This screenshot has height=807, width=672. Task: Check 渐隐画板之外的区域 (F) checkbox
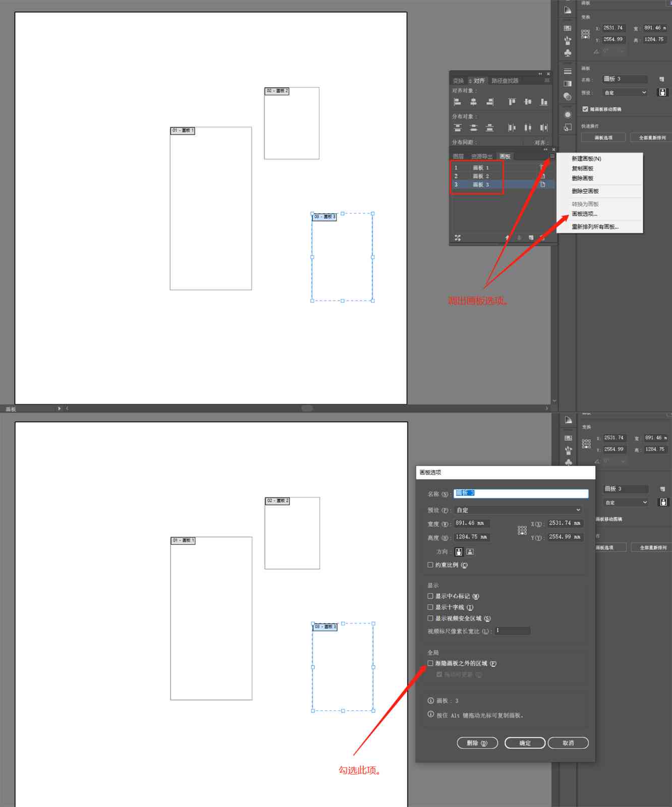click(x=431, y=663)
